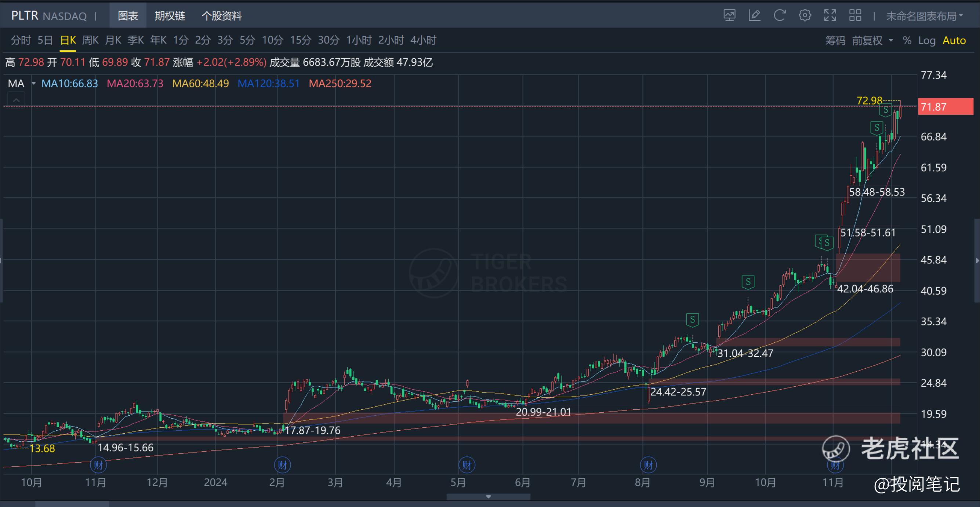
Task: Click the MA60:48.49 indicator label
Action: (200, 83)
